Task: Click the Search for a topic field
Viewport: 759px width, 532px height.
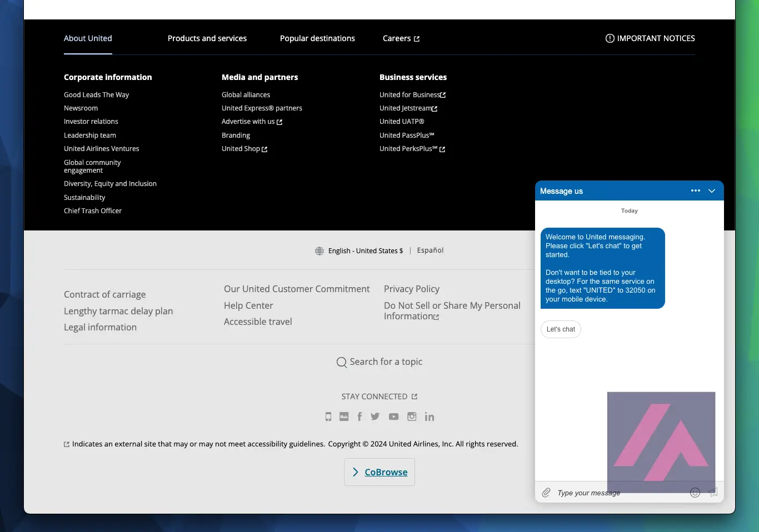Action: pyautogui.click(x=379, y=362)
